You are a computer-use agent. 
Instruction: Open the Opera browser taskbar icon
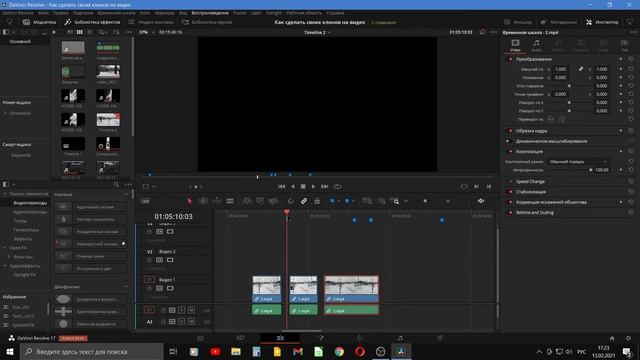point(360,351)
